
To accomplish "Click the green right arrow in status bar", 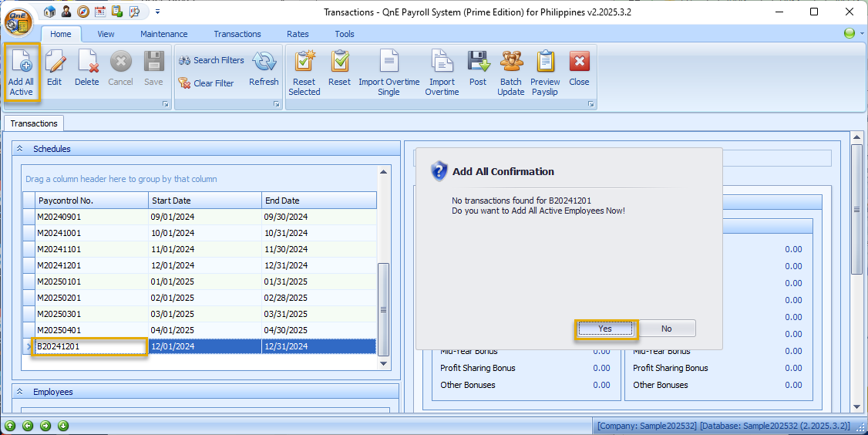I will (x=45, y=427).
